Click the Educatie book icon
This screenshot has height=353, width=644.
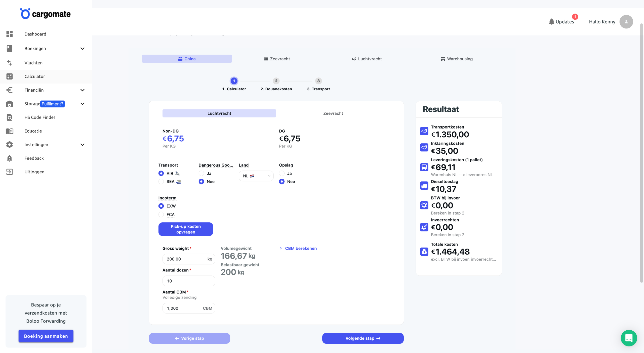tap(10, 131)
